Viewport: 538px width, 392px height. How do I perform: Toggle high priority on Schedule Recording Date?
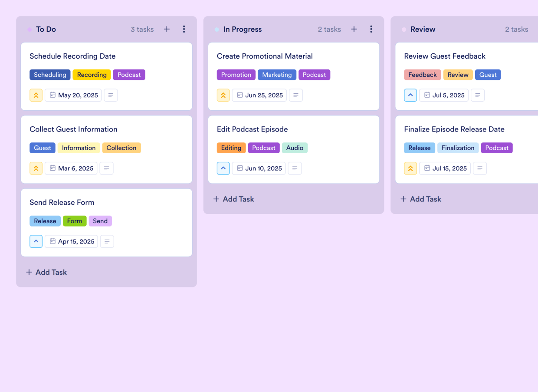click(36, 95)
